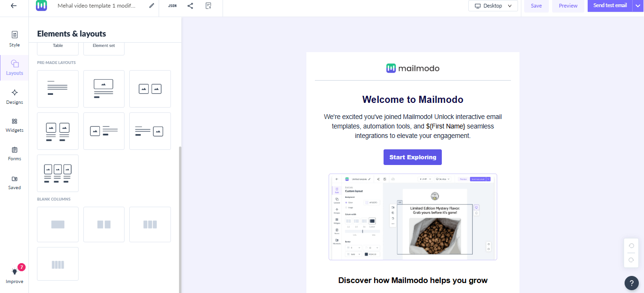The image size is (644, 293).
Task: Choose the two-images side-by-side layout
Action: tap(150, 89)
